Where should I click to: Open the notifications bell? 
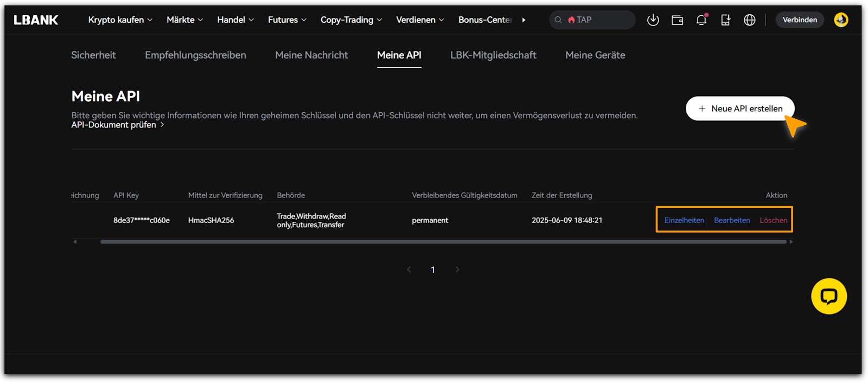pos(701,20)
